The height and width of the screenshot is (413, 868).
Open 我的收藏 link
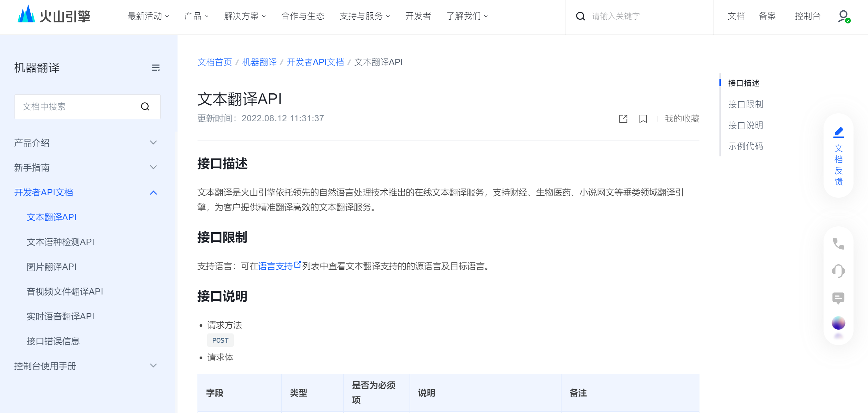(682, 119)
